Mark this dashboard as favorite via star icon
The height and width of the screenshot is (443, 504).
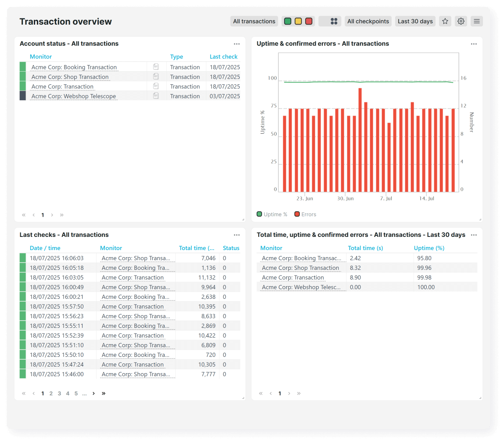(x=445, y=21)
